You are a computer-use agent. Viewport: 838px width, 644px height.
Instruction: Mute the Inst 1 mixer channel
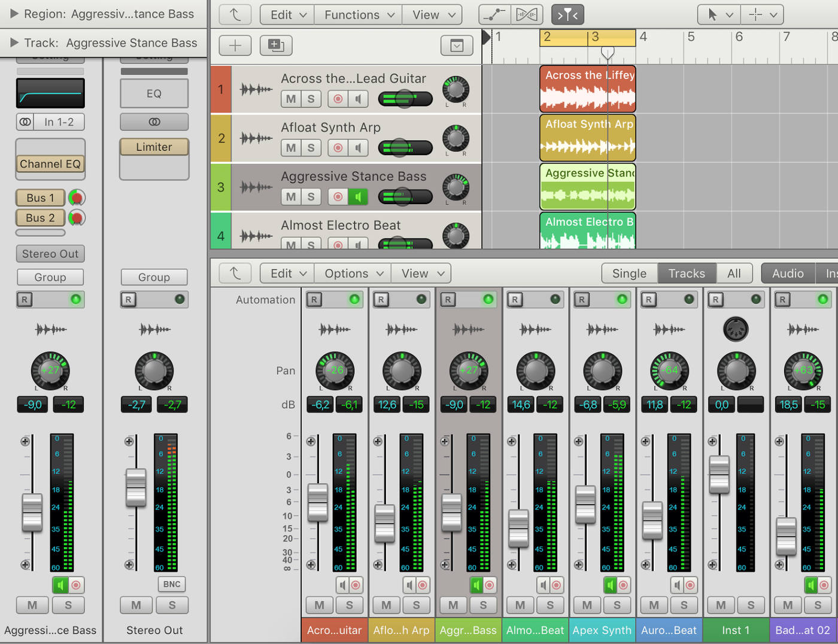pyautogui.click(x=721, y=605)
